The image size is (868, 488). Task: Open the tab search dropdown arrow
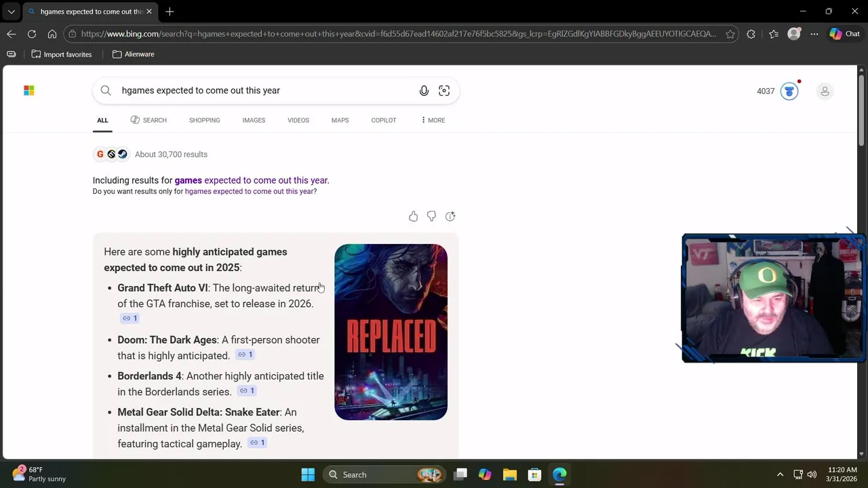tap(11, 12)
